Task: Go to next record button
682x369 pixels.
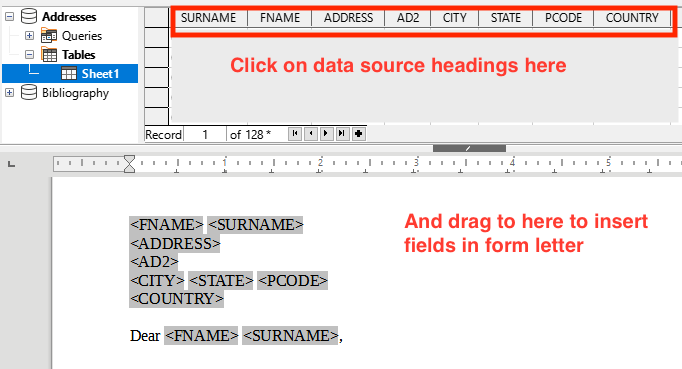Action: tap(326, 134)
